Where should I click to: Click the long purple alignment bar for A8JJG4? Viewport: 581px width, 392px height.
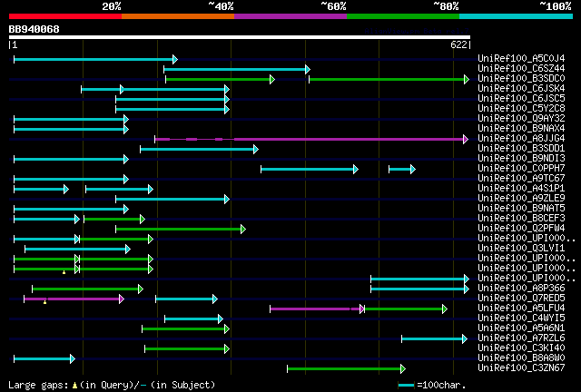(x=311, y=140)
